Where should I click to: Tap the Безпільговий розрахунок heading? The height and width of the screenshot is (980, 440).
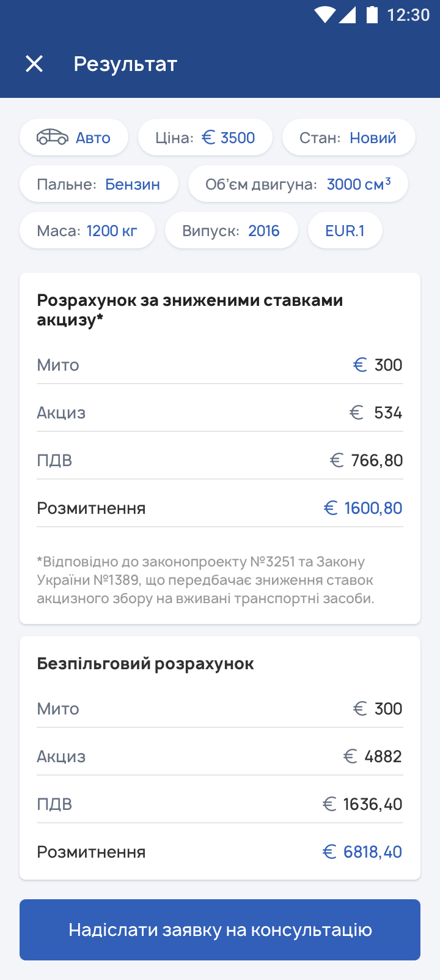tap(145, 664)
